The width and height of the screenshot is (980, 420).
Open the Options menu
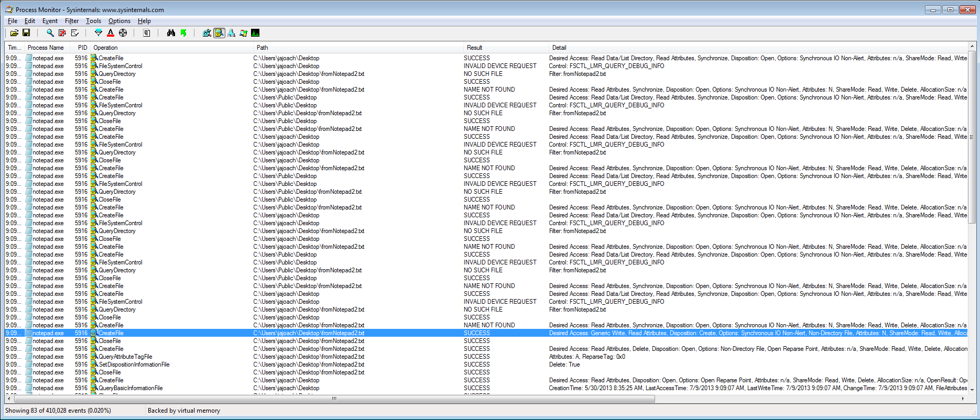tap(119, 21)
